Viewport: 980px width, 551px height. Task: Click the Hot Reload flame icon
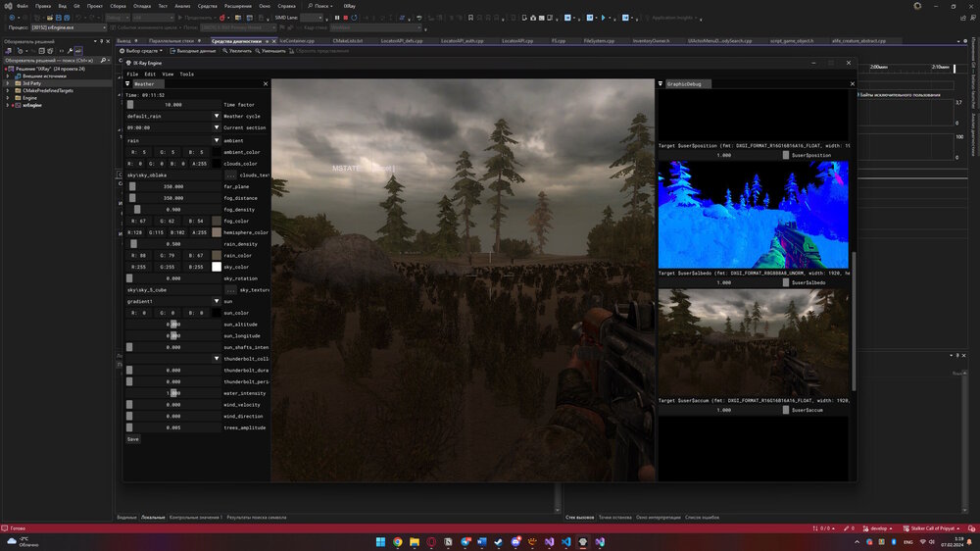(x=221, y=18)
